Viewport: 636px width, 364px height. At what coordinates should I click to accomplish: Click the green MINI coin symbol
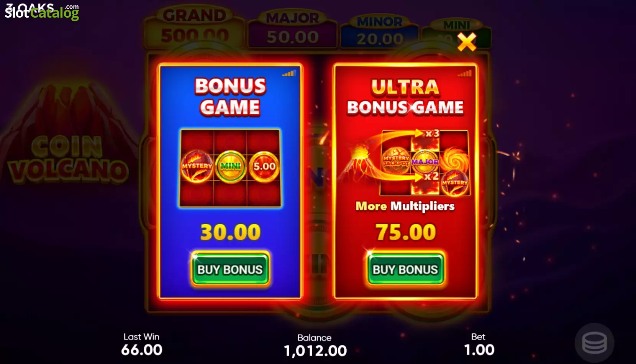pos(230,166)
